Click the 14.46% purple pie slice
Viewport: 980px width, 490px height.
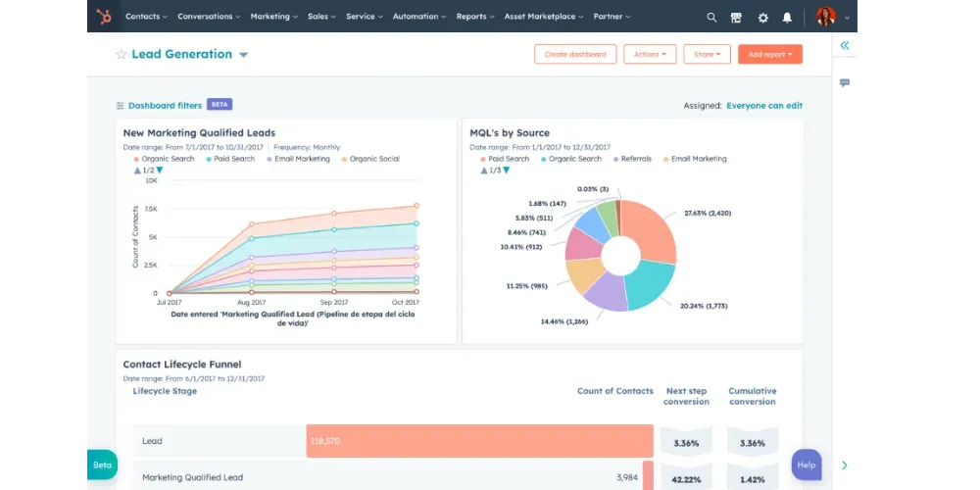tap(608, 292)
